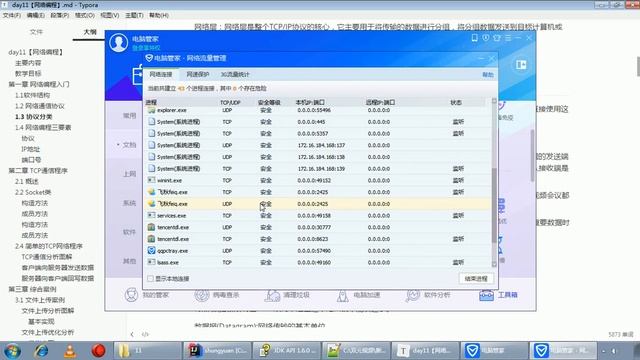Select tencentdl.exe UDP row
The width and height of the screenshot is (640, 360).
[318, 227]
